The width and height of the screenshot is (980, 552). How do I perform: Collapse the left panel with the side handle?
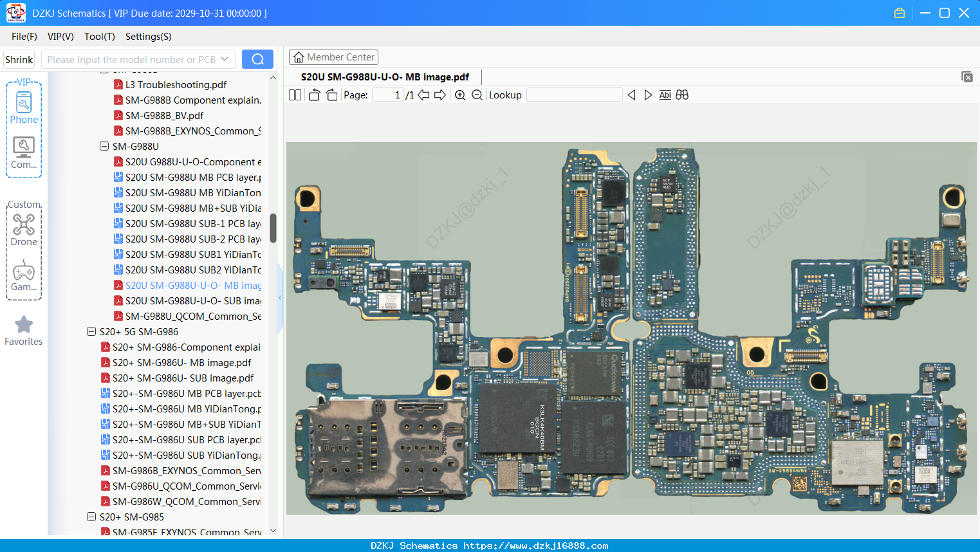[x=280, y=298]
